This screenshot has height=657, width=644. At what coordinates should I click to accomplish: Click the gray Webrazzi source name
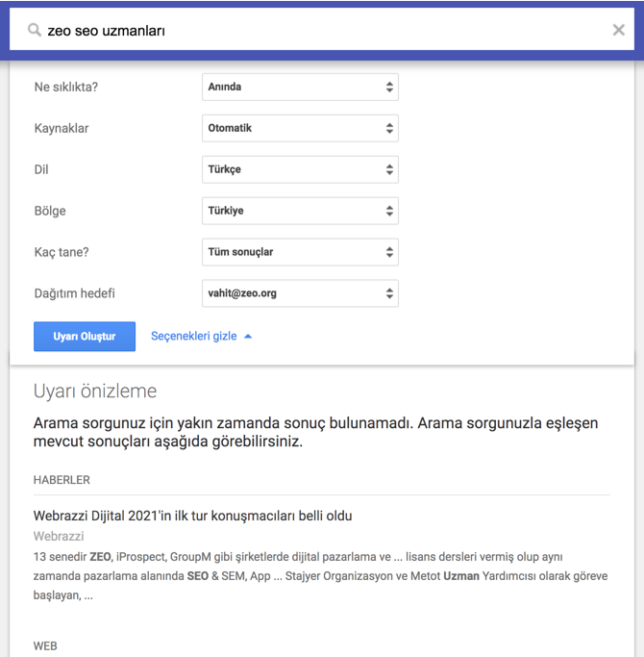[x=59, y=537]
